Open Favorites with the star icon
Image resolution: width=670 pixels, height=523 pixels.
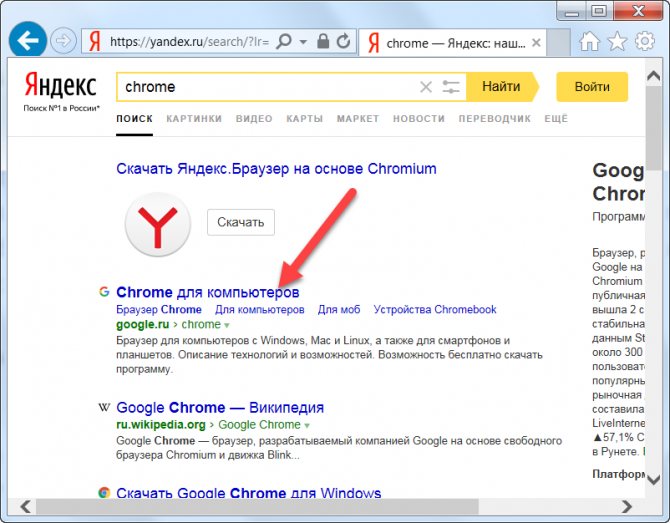click(x=617, y=41)
